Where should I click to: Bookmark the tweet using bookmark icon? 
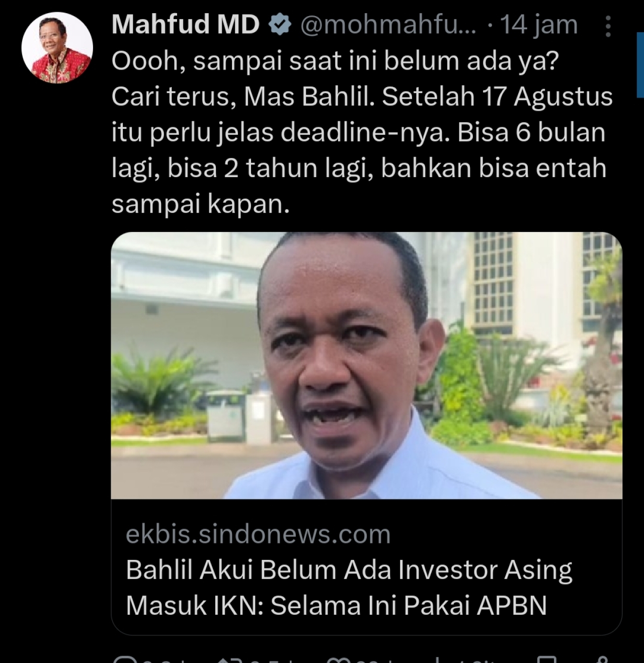(546, 659)
